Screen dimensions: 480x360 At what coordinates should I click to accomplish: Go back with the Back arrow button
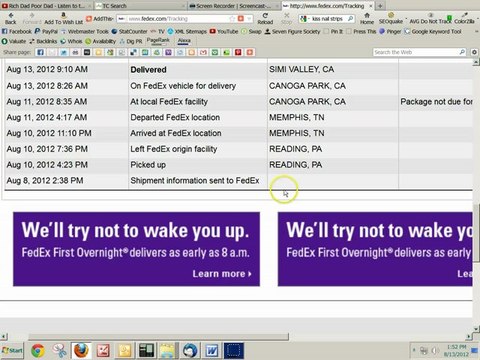[x=10, y=18]
